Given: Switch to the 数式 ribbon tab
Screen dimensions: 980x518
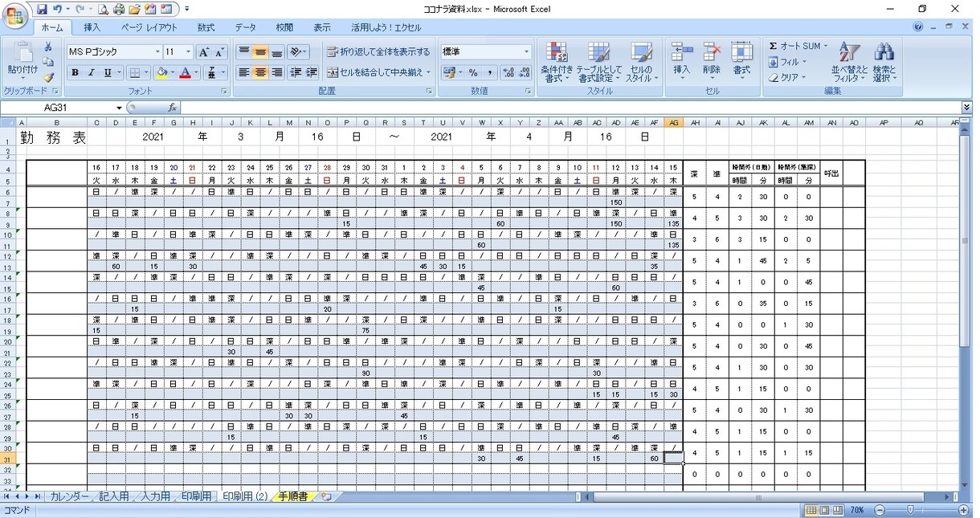Looking at the screenshot, I should coord(206,27).
